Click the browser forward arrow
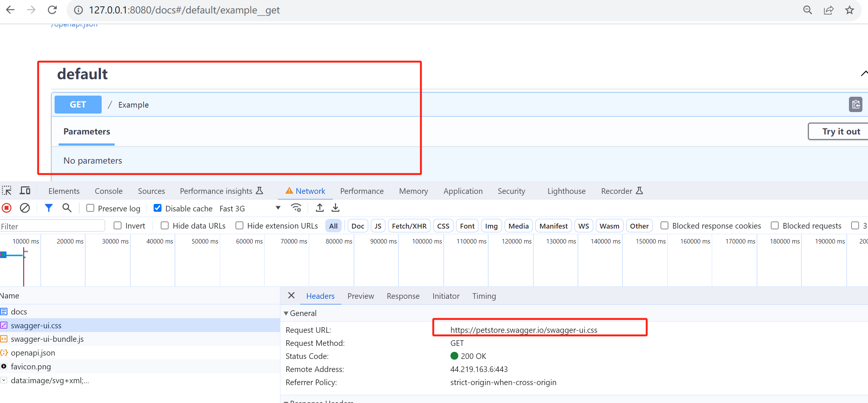This screenshot has width=868, height=403. pos(31,10)
